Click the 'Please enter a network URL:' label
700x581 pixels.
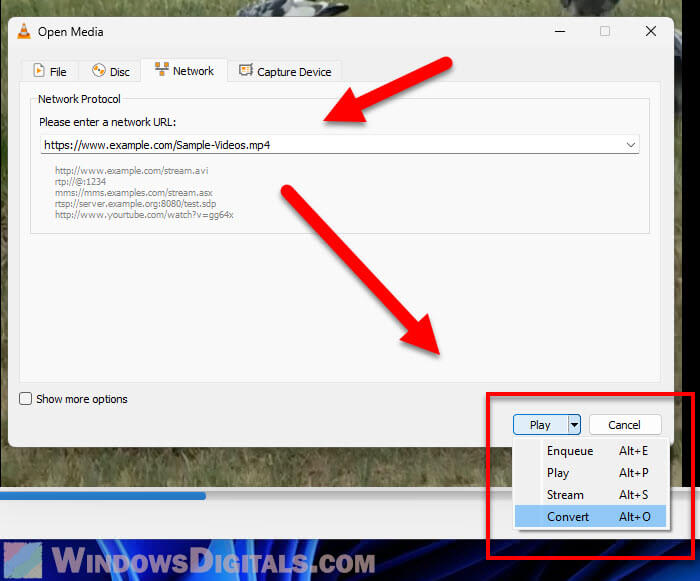pyautogui.click(x=108, y=122)
